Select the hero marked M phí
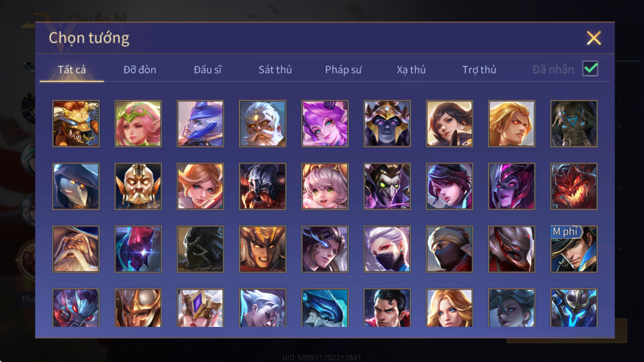Screen dimensions: 644x362 coord(574,249)
